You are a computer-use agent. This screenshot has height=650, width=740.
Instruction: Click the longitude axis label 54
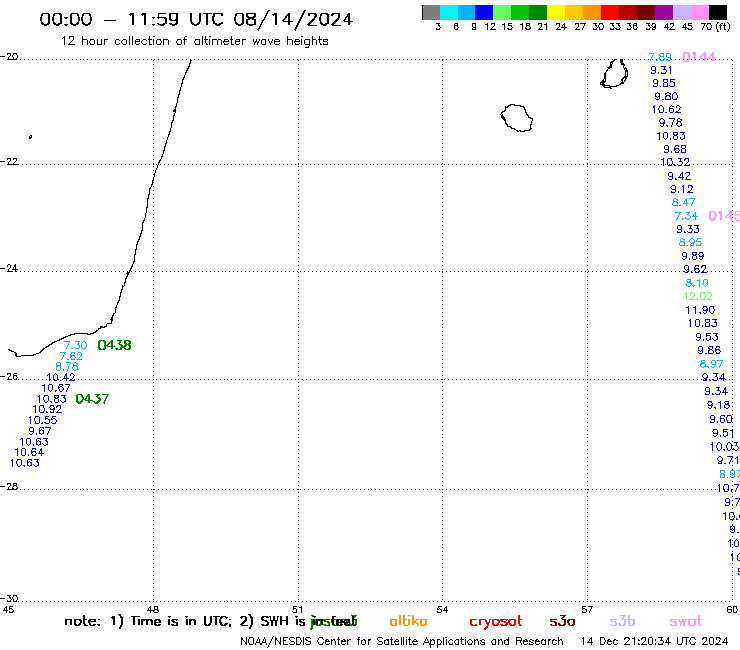pyautogui.click(x=442, y=609)
